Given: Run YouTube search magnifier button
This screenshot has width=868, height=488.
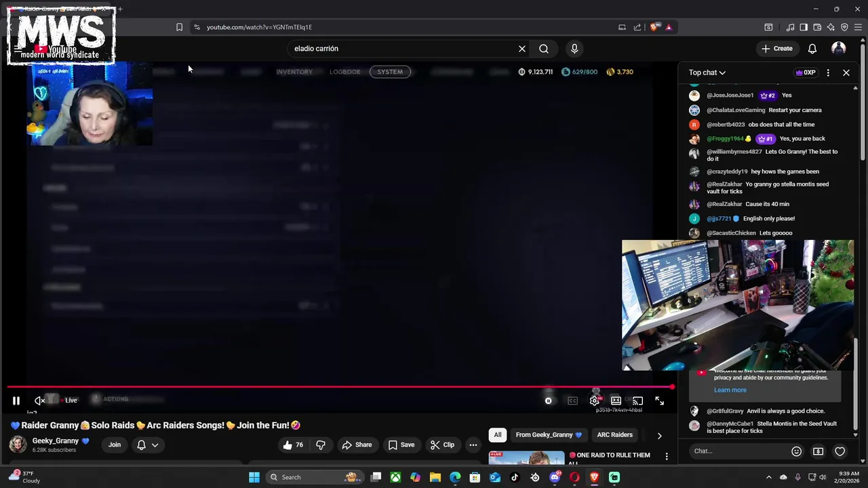Looking at the screenshot, I should (544, 49).
